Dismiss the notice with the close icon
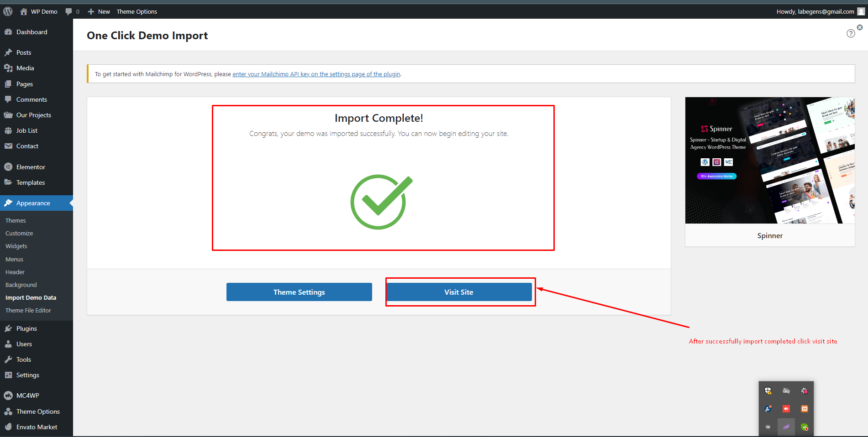868x437 pixels. click(x=860, y=27)
